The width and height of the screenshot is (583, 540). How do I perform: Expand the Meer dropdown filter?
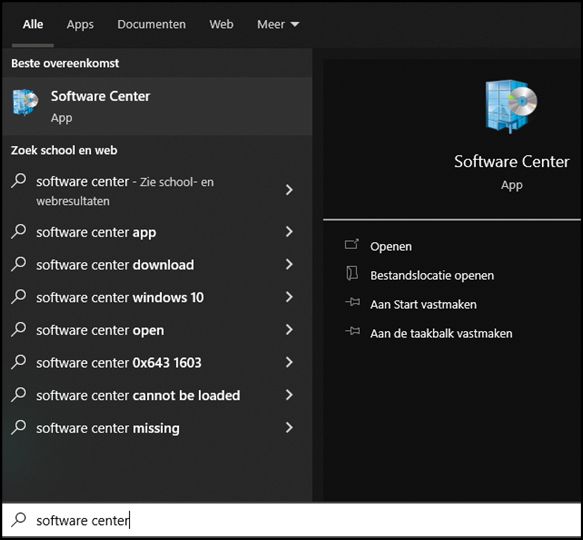278,25
